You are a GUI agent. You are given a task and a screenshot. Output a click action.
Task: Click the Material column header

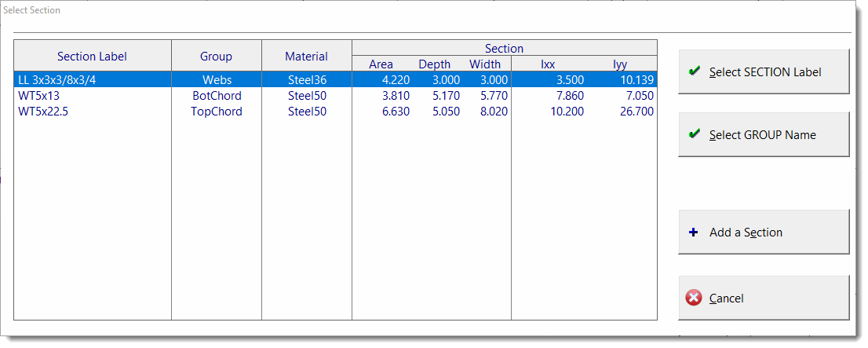click(x=306, y=56)
